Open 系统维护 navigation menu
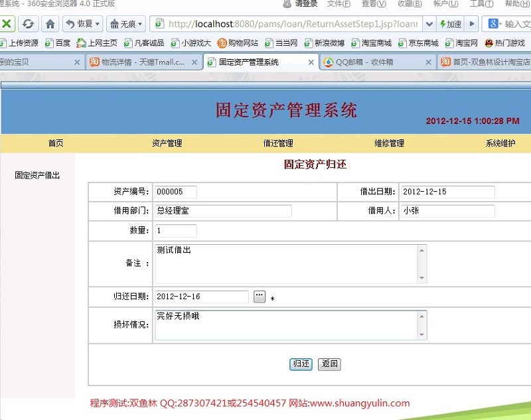The width and height of the screenshot is (531, 420). click(x=500, y=143)
